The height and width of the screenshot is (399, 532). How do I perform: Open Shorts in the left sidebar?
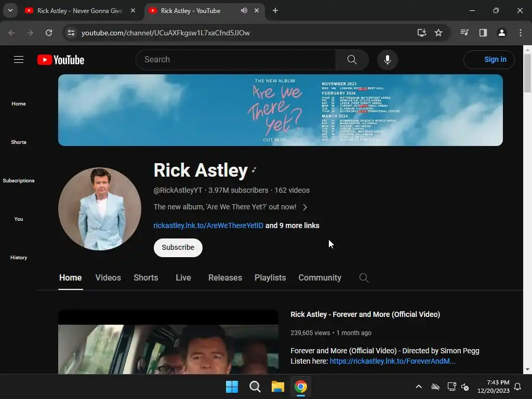coord(19,142)
